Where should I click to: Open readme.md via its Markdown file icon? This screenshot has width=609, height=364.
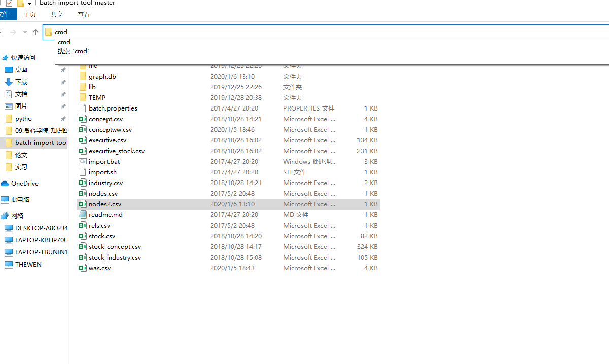[82, 214]
